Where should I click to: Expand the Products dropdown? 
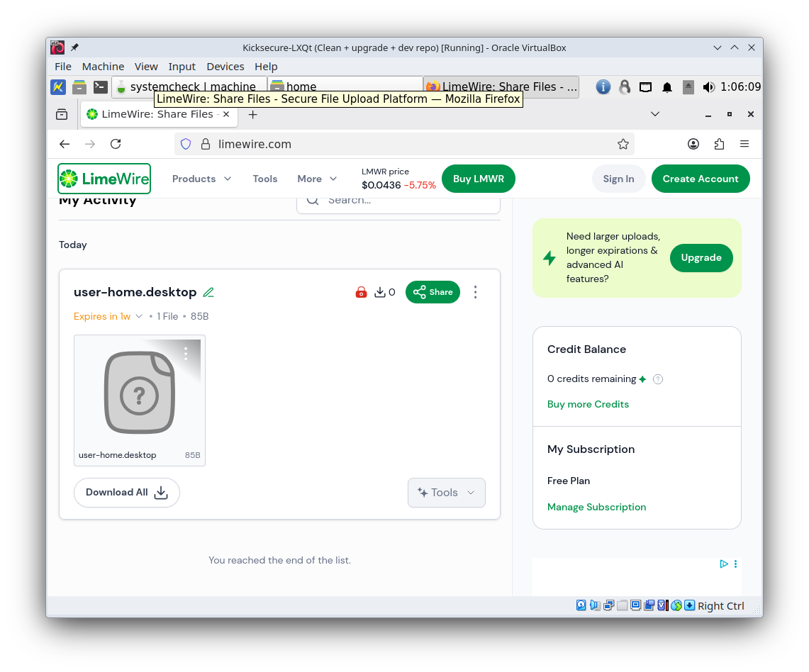point(201,179)
